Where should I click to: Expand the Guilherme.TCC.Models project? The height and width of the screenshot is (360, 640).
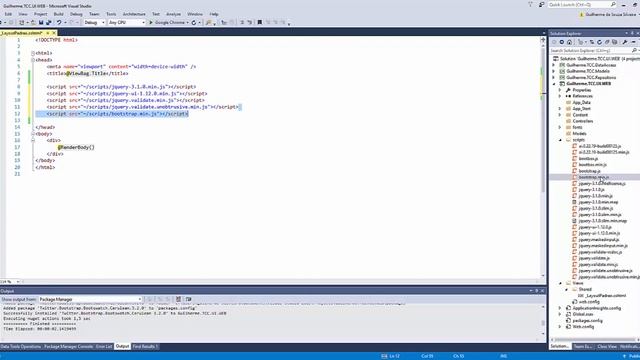click(x=554, y=71)
